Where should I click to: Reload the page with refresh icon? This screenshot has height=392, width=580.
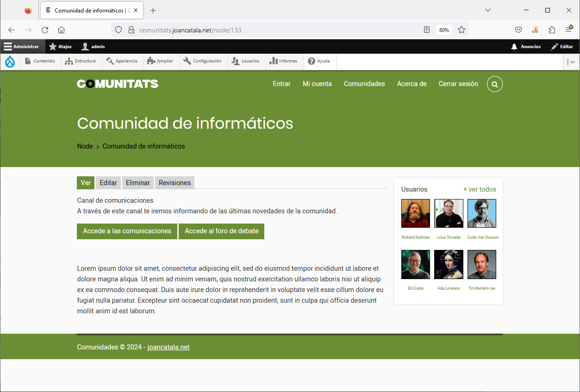pyautogui.click(x=45, y=30)
